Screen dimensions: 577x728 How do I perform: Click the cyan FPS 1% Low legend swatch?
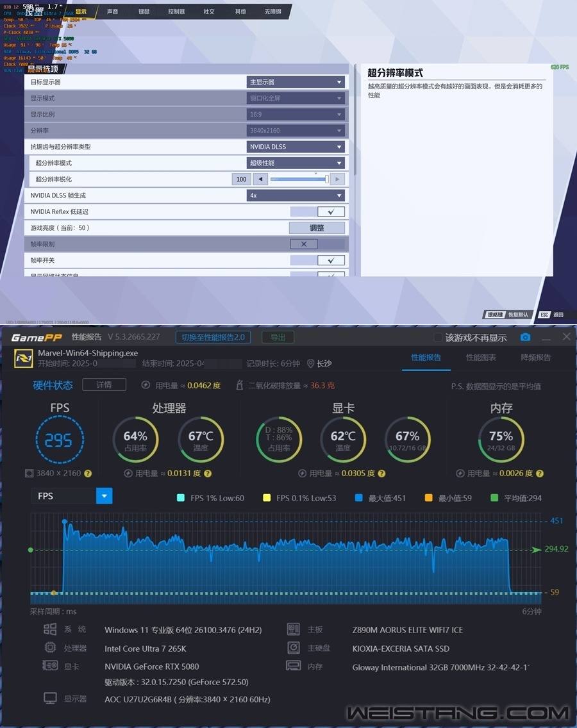(x=181, y=498)
